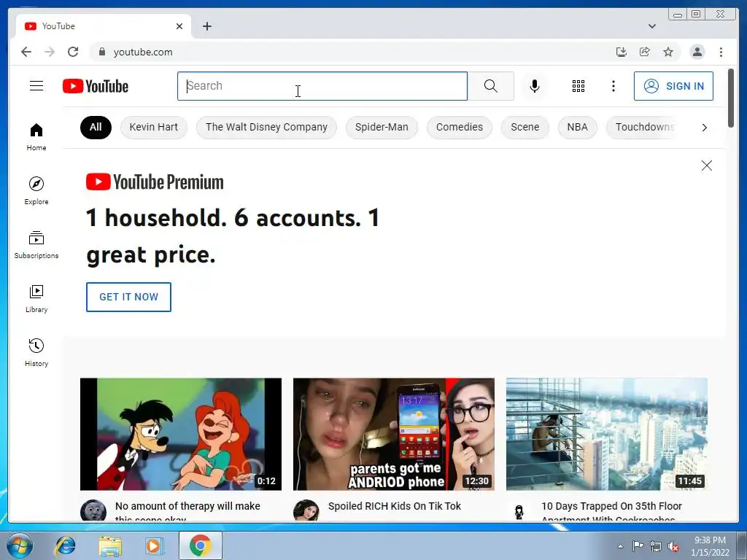
Task: Select the Spider-Man chip
Action: tap(382, 127)
